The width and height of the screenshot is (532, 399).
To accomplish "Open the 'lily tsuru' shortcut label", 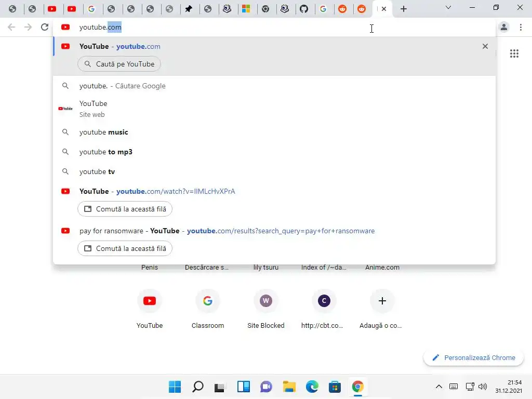I will coord(266,268).
